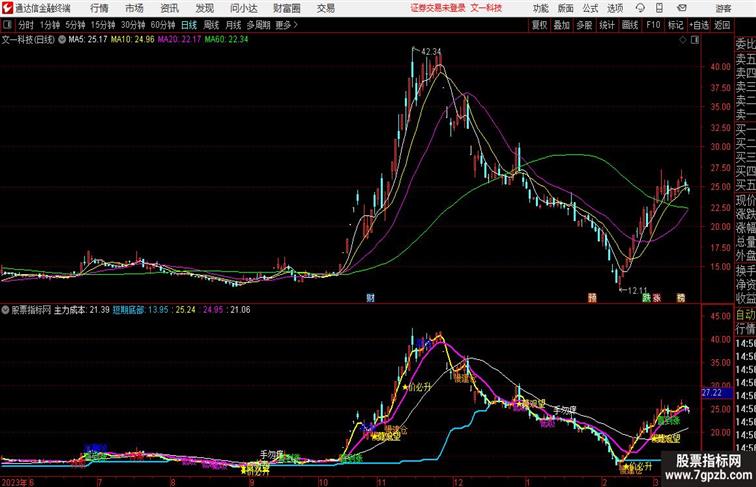Click the blue 财 marker on the chart
Viewport: 756px width, 487px height.
point(370,298)
